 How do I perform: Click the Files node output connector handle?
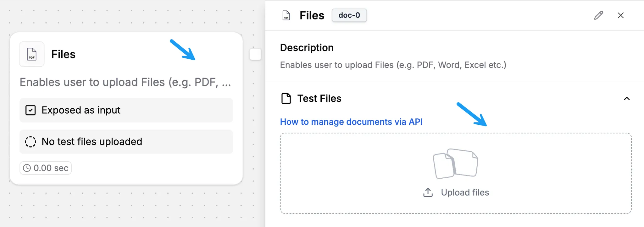click(x=255, y=54)
